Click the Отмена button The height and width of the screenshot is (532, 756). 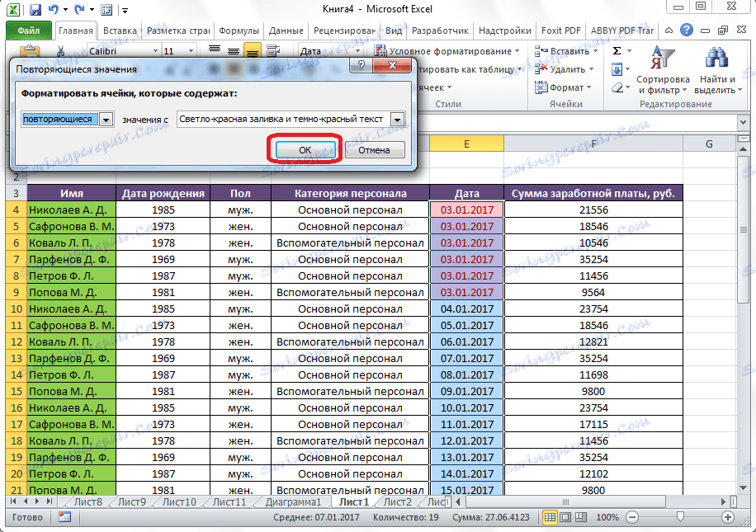[x=374, y=150]
